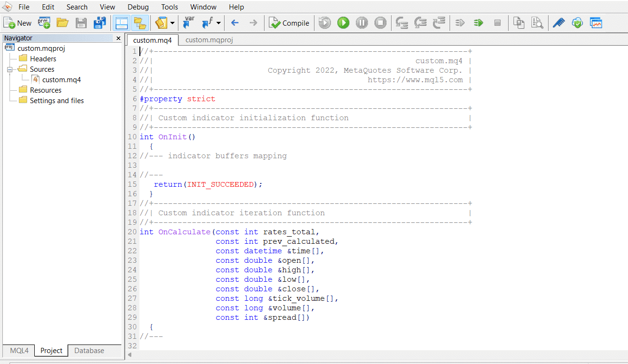Collapse the Sources folder tree node

tap(10, 69)
